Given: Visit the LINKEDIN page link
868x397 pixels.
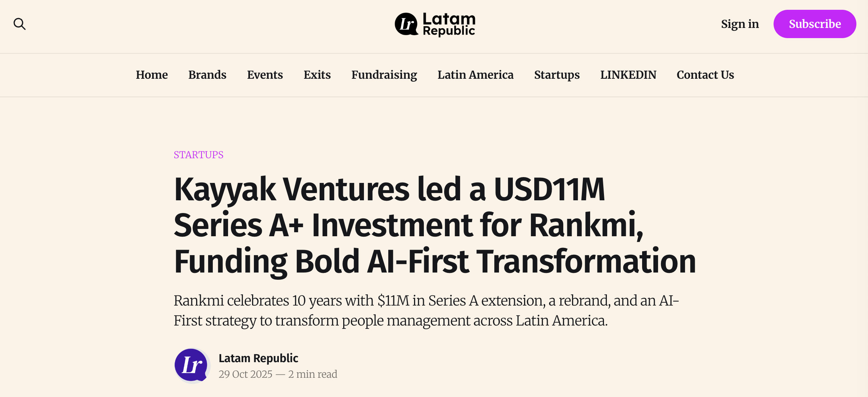Looking at the screenshot, I should coord(628,75).
